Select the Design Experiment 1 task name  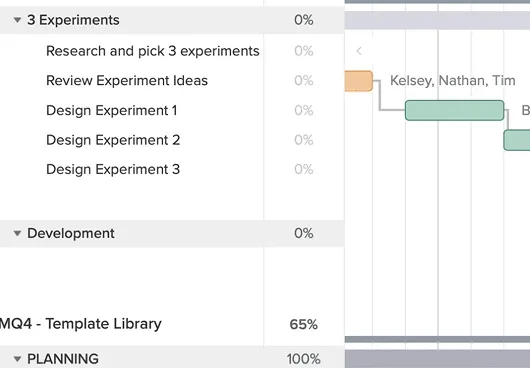click(112, 111)
